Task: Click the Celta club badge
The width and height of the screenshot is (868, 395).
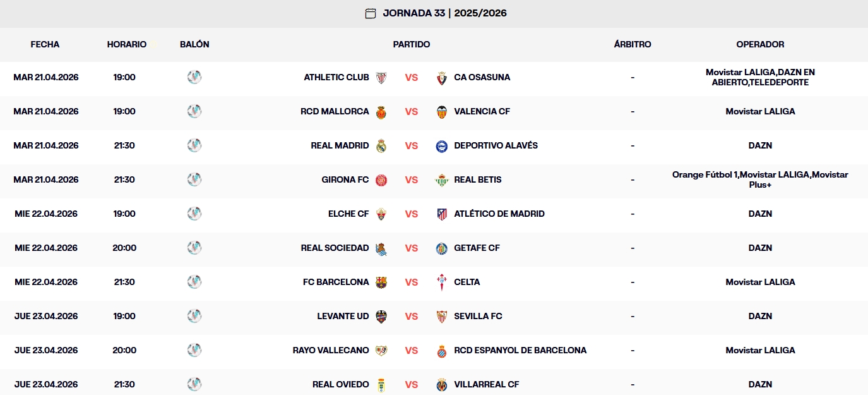Action: [x=441, y=282]
